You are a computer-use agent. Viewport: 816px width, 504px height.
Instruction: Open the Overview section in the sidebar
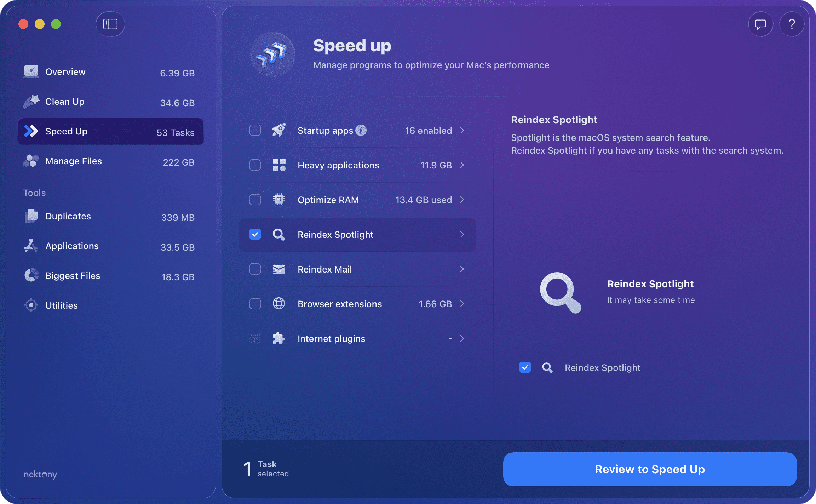click(65, 71)
